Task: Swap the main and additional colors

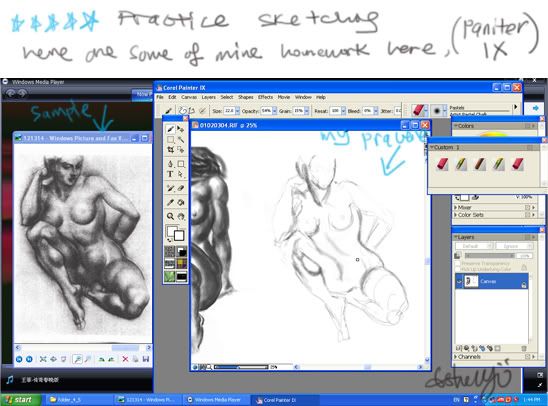Action: tap(170, 240)
